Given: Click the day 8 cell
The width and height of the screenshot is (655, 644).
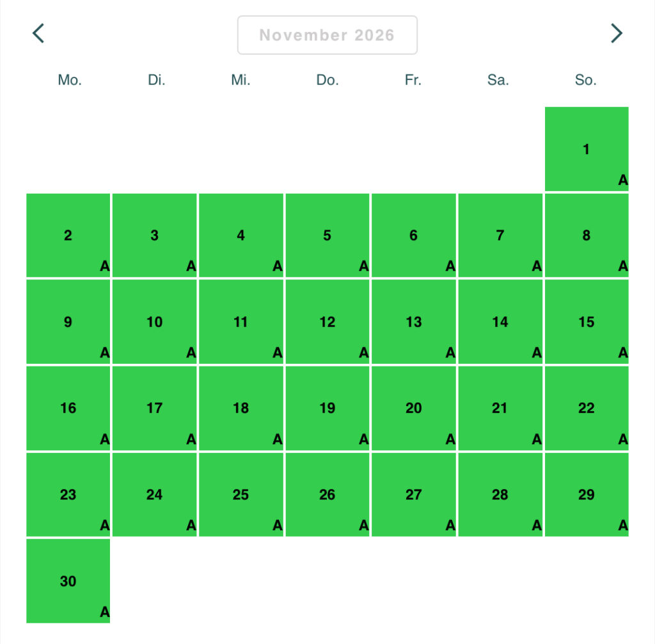Looking at the screenshot, I should tap(586, 235).
